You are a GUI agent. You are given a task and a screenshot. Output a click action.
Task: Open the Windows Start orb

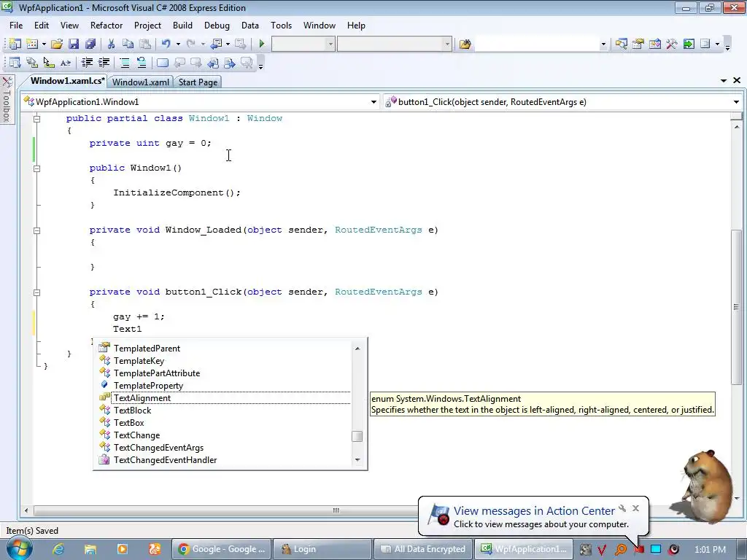tap(19, 548)
